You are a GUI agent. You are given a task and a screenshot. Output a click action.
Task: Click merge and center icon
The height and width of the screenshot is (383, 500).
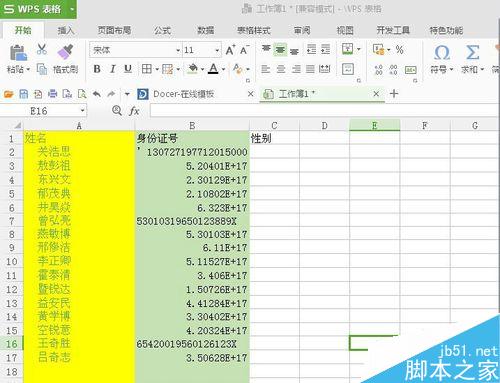click(348, 49)
